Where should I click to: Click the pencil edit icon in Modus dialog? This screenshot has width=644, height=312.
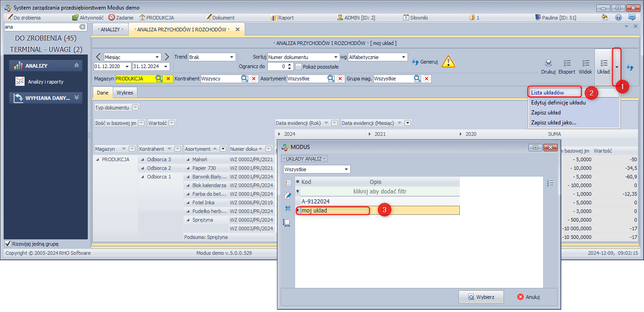[287, 196]
